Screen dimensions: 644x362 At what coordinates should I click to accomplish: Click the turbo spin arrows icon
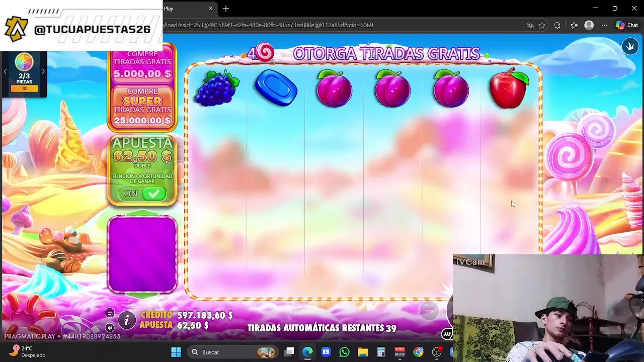click(x=447, y=334)
